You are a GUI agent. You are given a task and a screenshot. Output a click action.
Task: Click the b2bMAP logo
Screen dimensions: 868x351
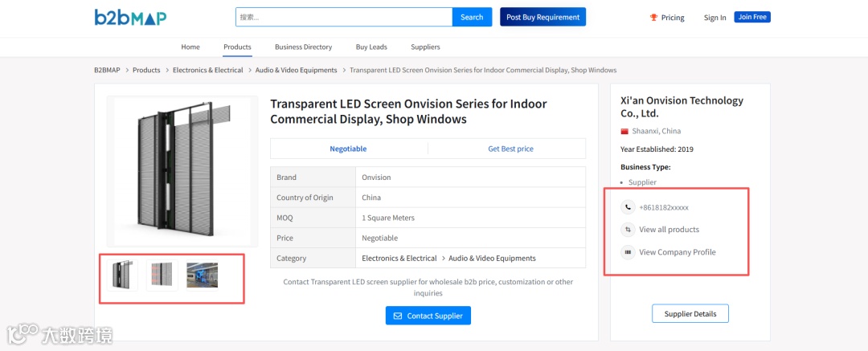130,17
